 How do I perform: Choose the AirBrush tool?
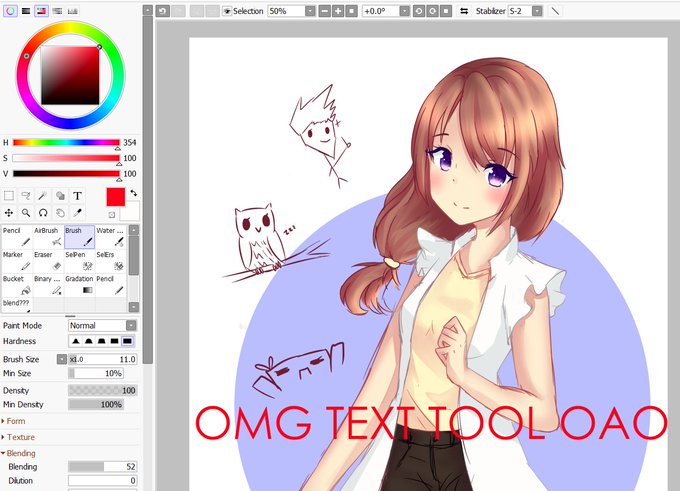click(48, 236)
